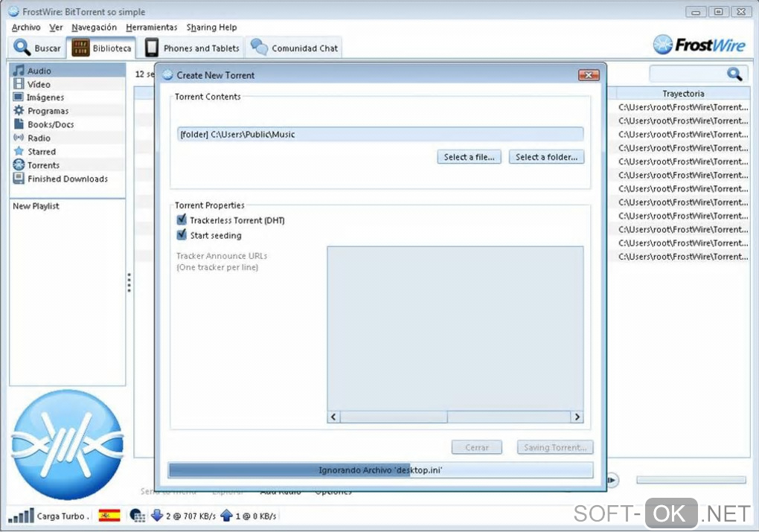
Task: Click the torrent contents folder path field
Action: 380,134
